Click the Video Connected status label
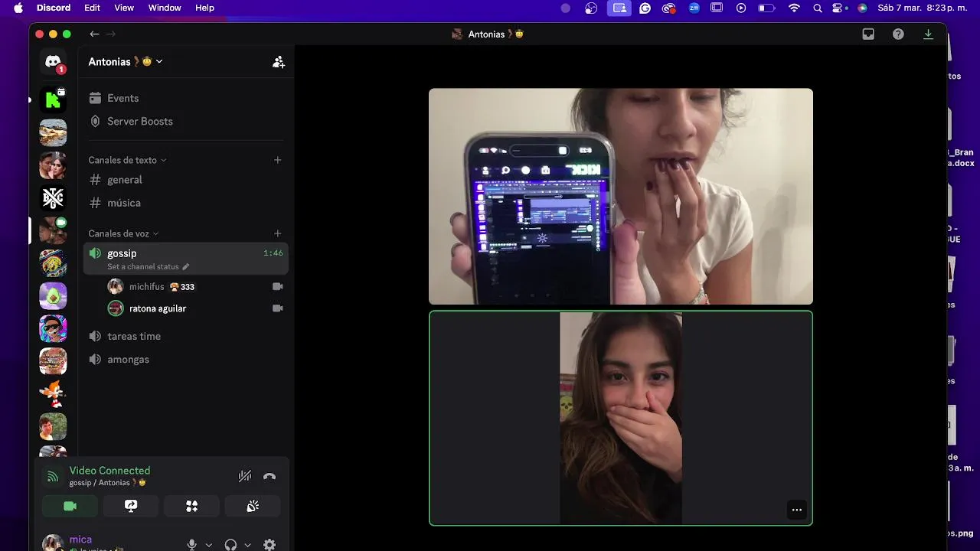The image size is (980, 551). 109,471
